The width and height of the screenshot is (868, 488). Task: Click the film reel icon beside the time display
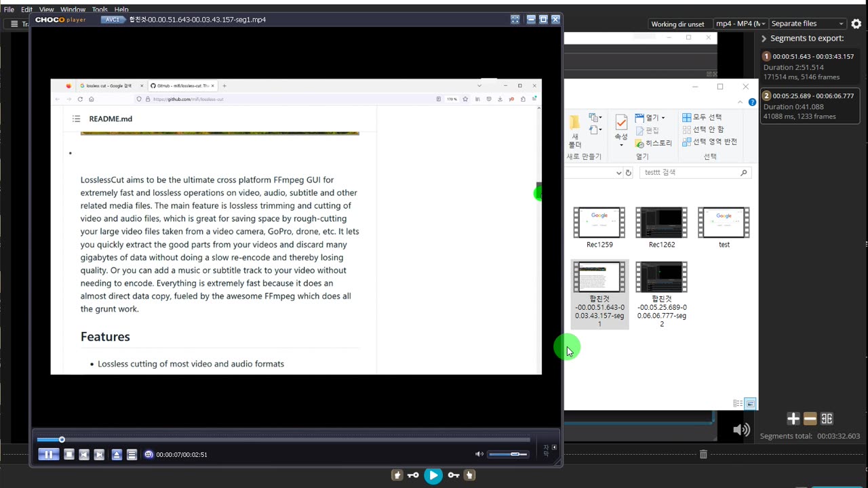pyautogui.click(x=149, y=455)
